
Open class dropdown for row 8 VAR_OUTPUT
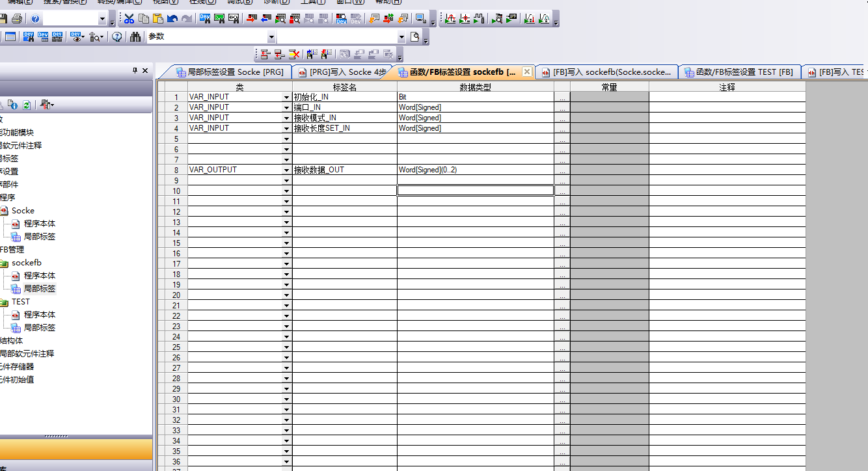(x=286, y=170)
